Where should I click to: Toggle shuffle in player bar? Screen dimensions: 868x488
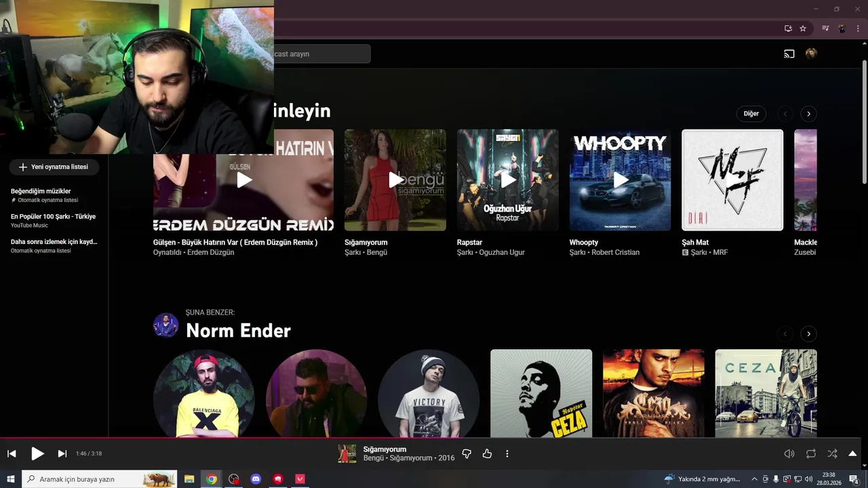(832, 453)
